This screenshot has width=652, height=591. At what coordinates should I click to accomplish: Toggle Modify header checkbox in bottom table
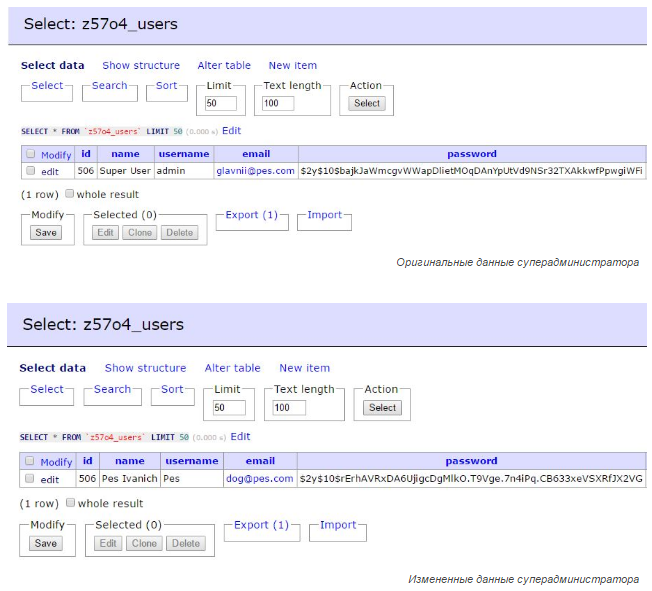click(30, 460)
